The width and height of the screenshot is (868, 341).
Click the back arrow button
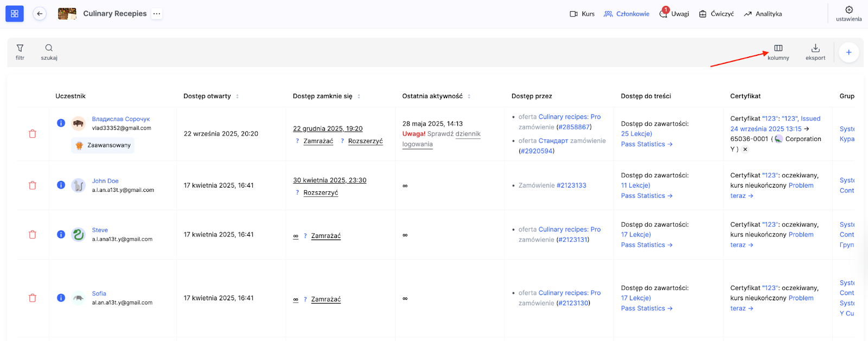(40, 14)
